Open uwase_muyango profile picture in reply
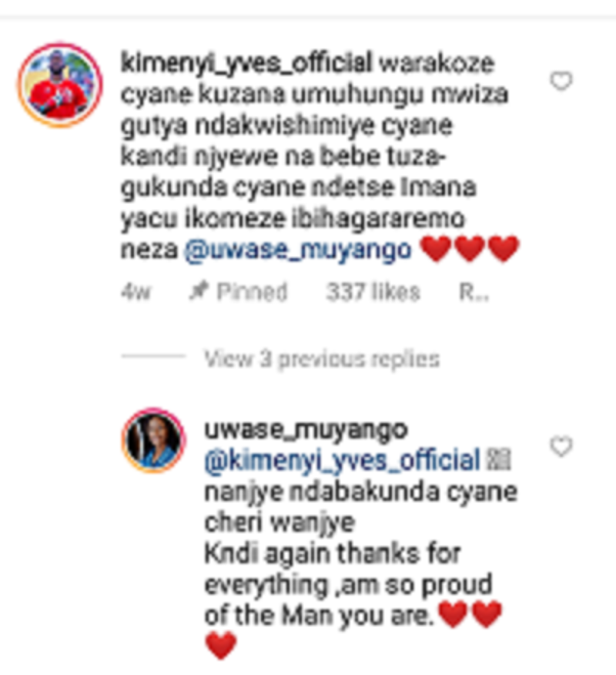Viewport: 616px width, 675px height. click(153, 440)
